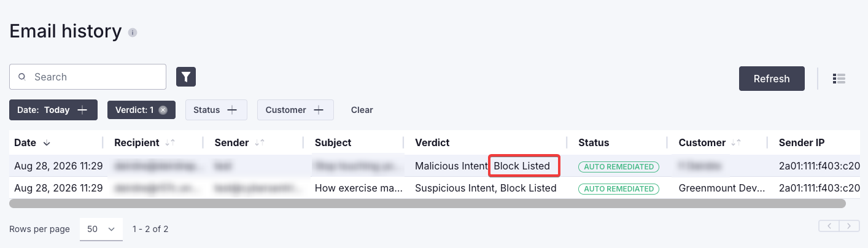Click the horizontal table scrollbar
868x248 pixels.
pyautogui.click(x=427, y=203)
